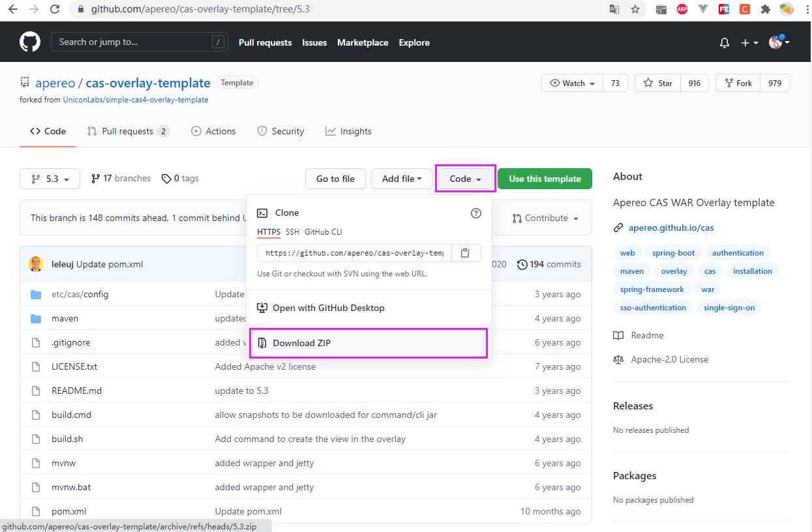Click the Go to file button
The width and height of the screenshot is (812, 532).
(x=335, y=179)
